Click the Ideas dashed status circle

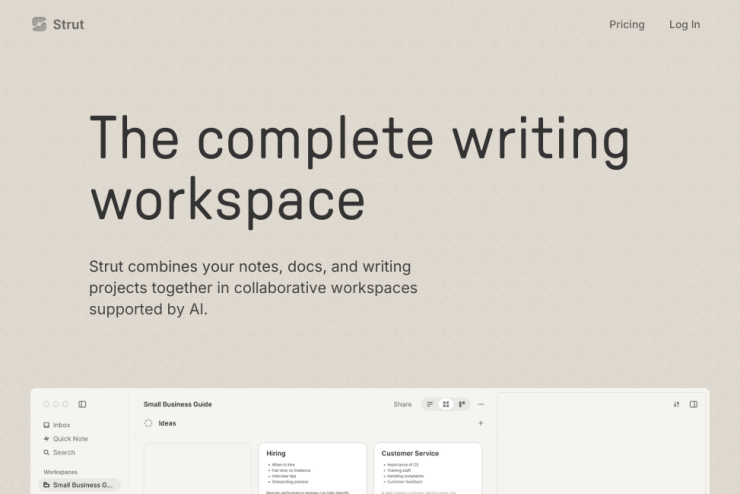click(148, 423)
